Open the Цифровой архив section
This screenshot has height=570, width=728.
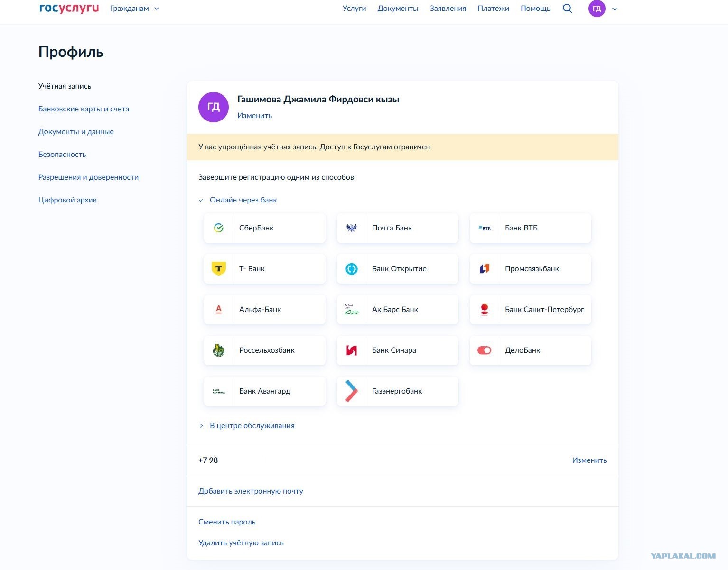(x=67, y=200)
